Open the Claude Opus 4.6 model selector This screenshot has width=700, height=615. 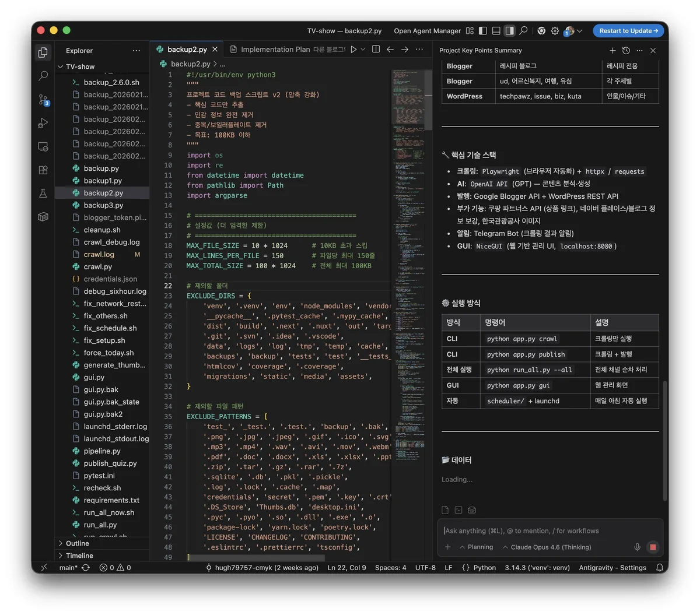tap(547, 547)
